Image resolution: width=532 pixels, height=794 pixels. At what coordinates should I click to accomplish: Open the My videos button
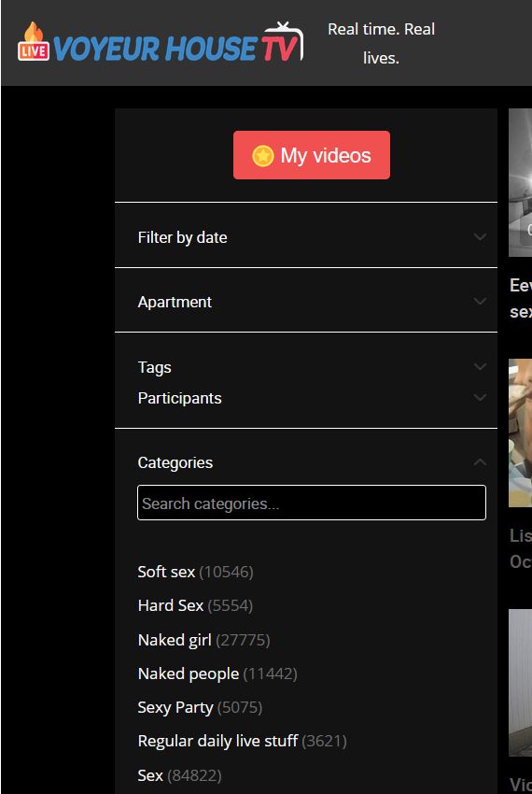[312, 155]
